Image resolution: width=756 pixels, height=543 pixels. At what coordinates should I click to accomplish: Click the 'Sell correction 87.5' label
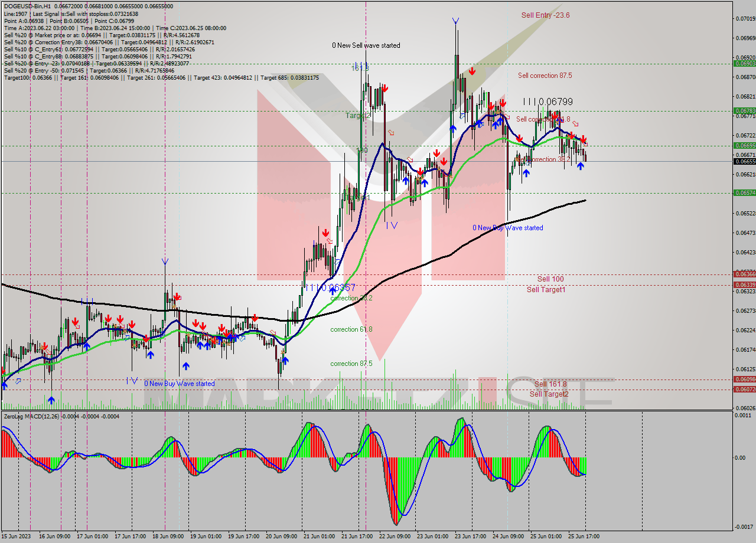click(545, 76)
